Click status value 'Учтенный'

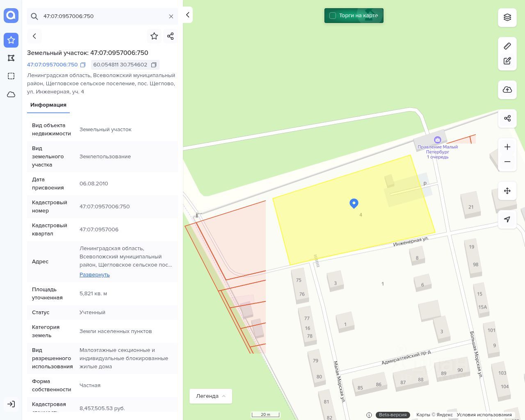coord(92,313)
